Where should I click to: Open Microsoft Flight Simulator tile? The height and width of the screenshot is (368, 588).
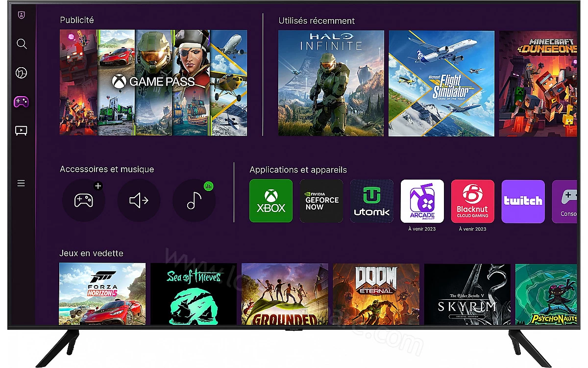[x=441, y=83]
